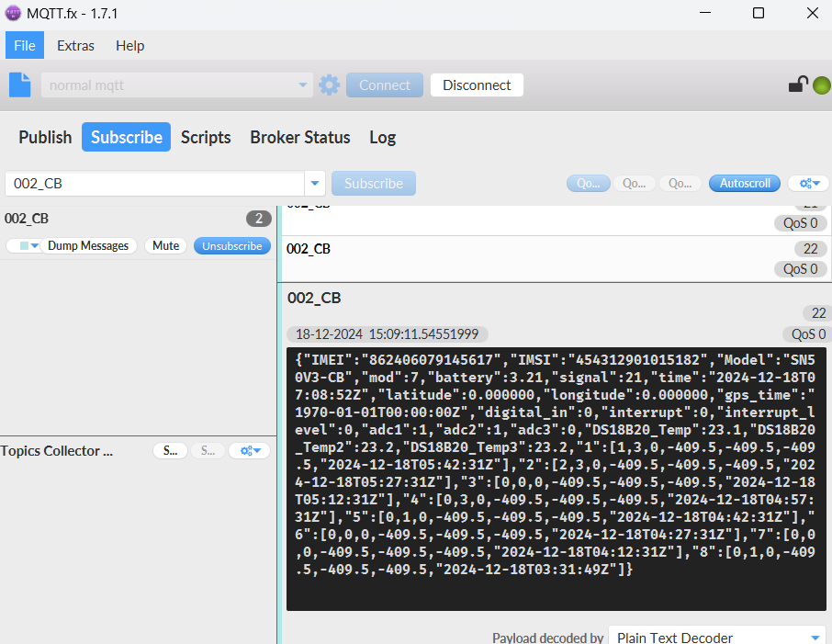Click the Topics Collector stop button
This screenshot has height=644, width=832.
tap(208, 451)
